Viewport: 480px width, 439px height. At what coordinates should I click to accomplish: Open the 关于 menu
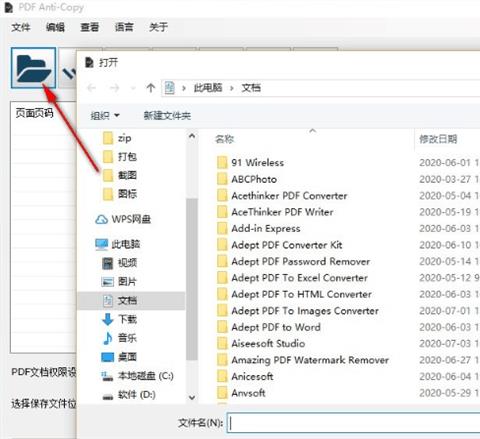[158, 27]
